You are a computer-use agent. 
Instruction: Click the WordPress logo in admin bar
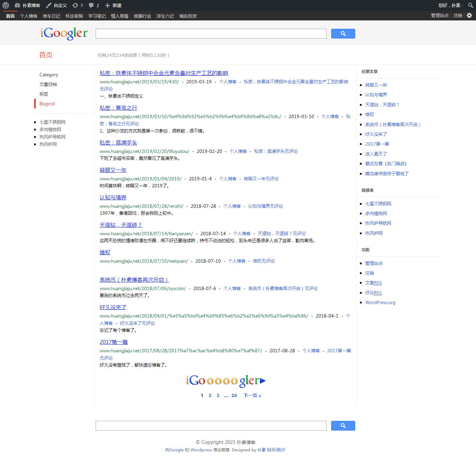point(6,5)
